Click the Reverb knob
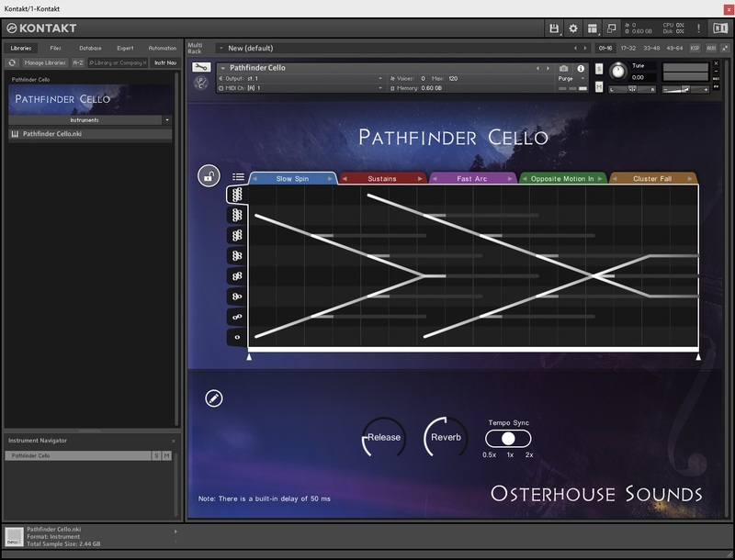 coord(446,438)
